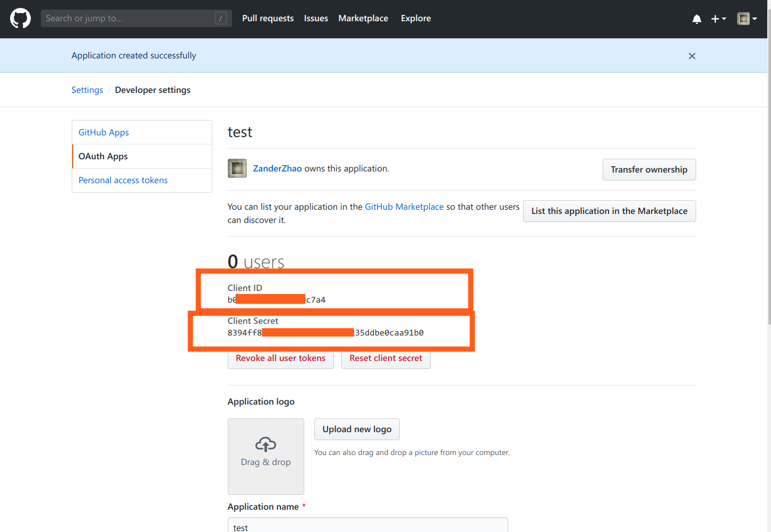This screenshot has height=532, width=771.
Task: Click the Upload new logo button
Action: tap(357, 429)
